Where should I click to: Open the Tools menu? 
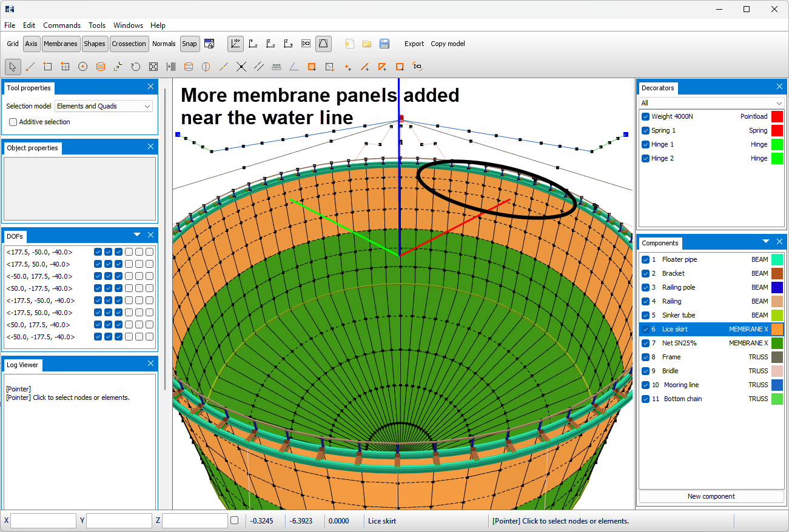point(97,25)
